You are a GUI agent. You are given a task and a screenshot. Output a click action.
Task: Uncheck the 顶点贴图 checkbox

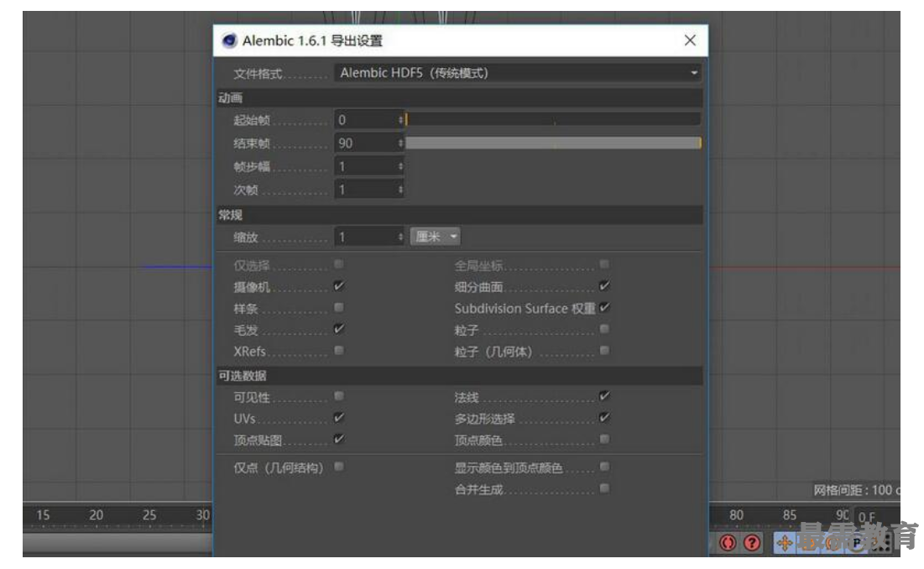tap(339, 439)
